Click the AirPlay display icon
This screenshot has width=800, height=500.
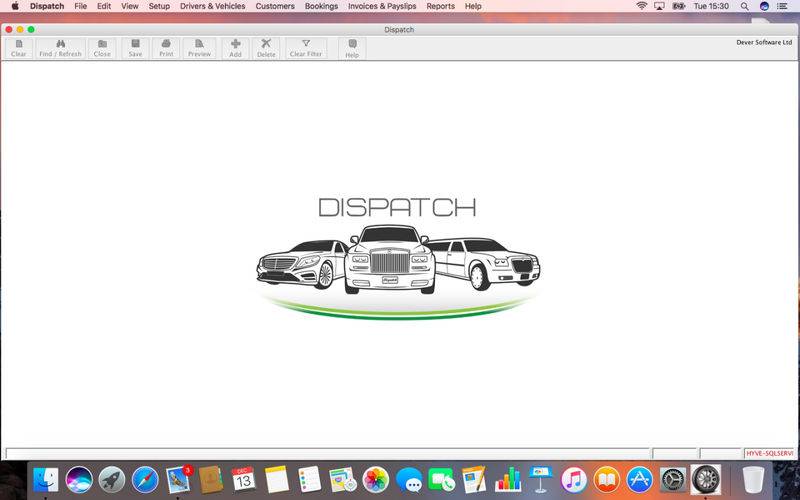[x=660, y=6]
